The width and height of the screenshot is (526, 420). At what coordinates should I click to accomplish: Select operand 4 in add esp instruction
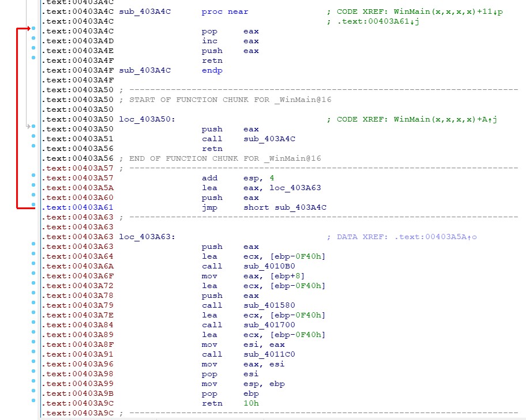coord(272,178)
